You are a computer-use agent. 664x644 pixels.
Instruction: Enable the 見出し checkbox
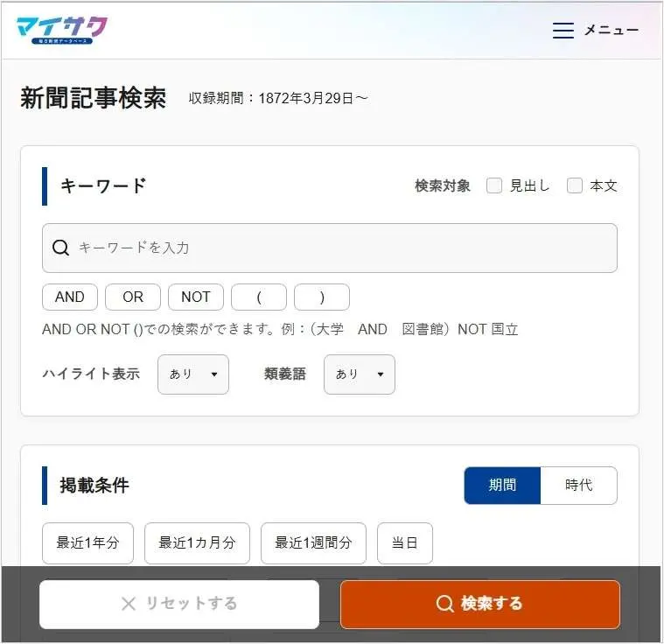coord(494,185)
